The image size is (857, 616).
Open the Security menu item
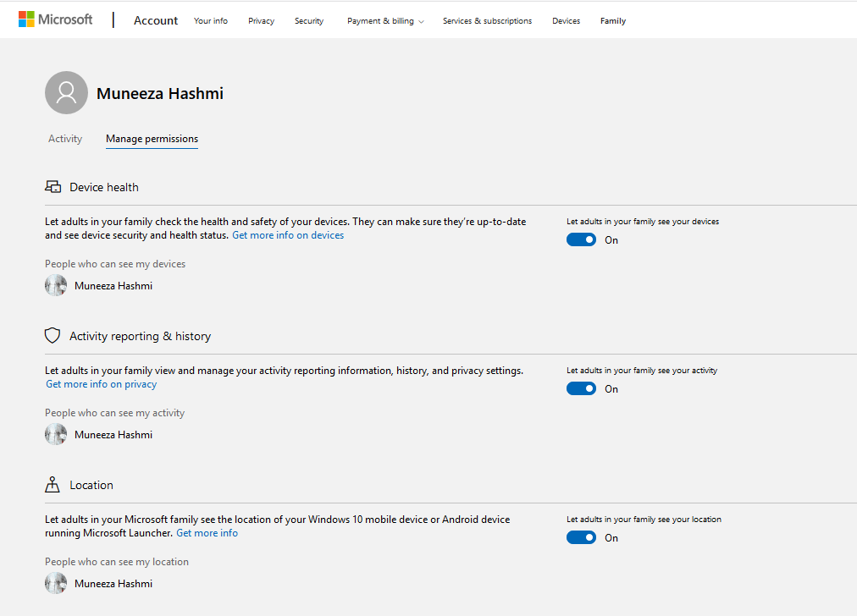(309, 21)
